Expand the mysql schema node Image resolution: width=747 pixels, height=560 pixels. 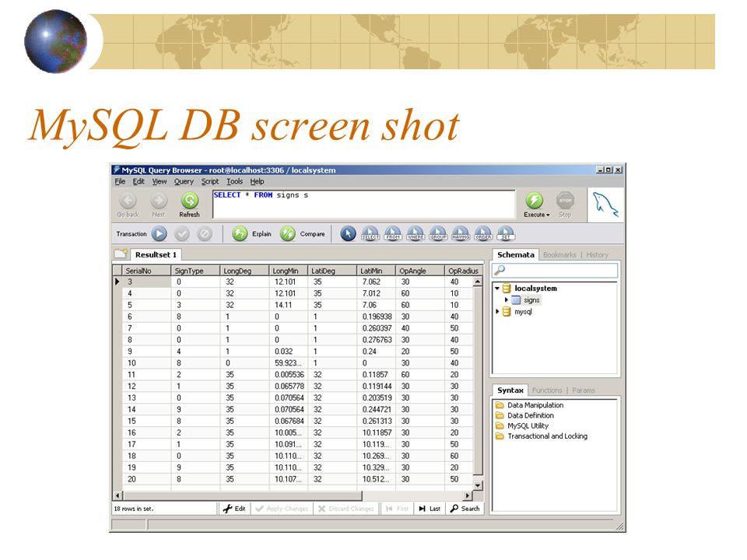tap(497, 311)
